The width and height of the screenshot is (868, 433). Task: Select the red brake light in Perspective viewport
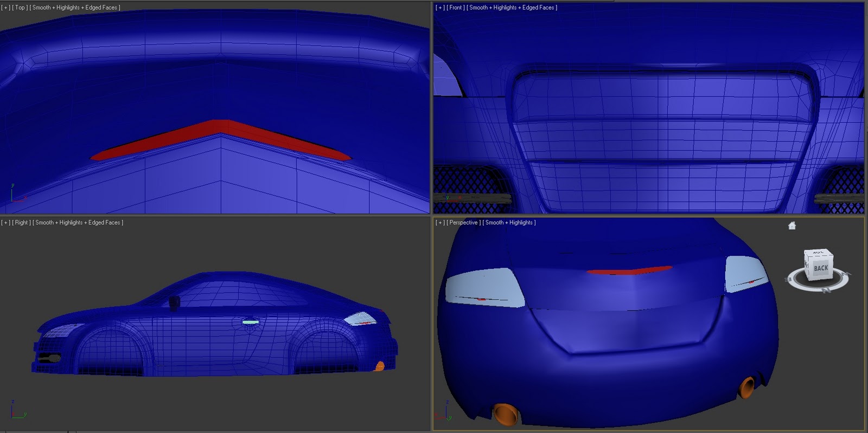(629, 270)
